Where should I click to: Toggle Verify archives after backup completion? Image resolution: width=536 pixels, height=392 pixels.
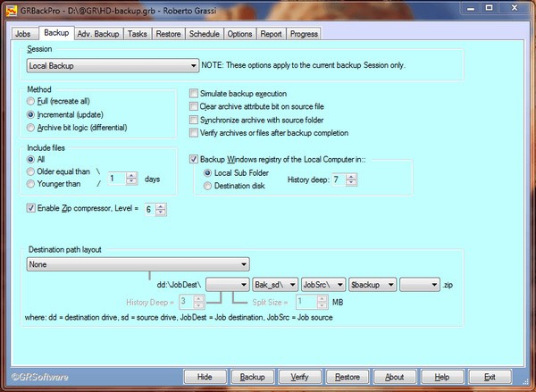coord(194,133)
